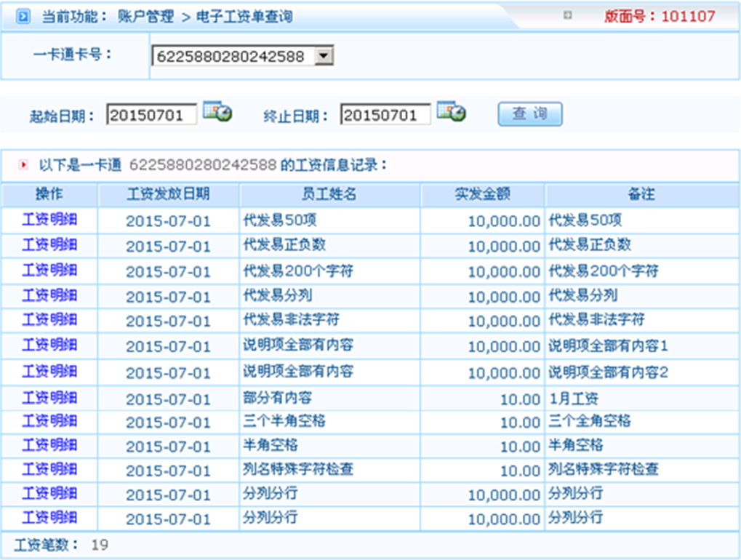741x560 pixels.
Task: Click the red arrow icon before 以下是一卡通
Action: [23, 166]
